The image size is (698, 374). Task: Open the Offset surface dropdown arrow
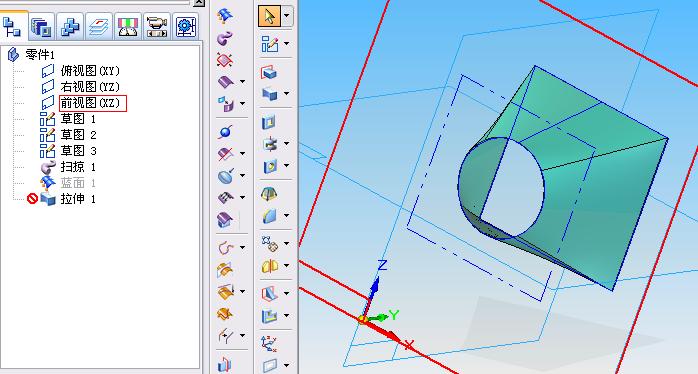(242, 103)
